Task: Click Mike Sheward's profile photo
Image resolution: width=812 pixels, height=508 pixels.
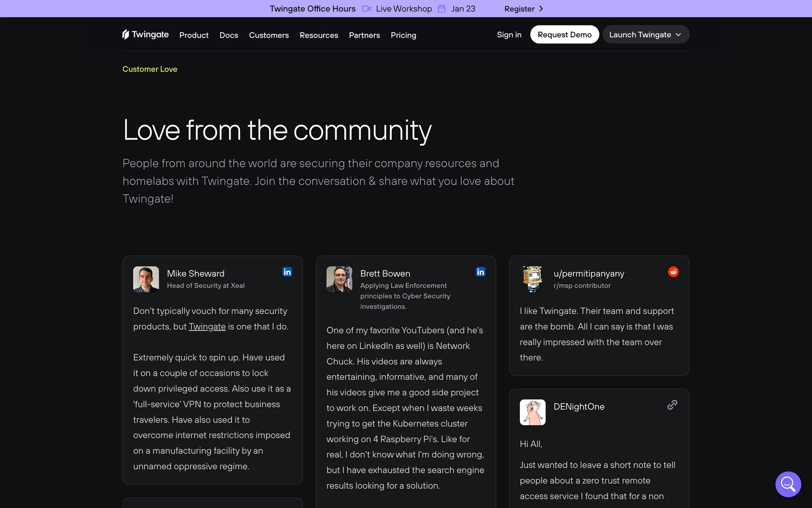Action: (146, 279)
